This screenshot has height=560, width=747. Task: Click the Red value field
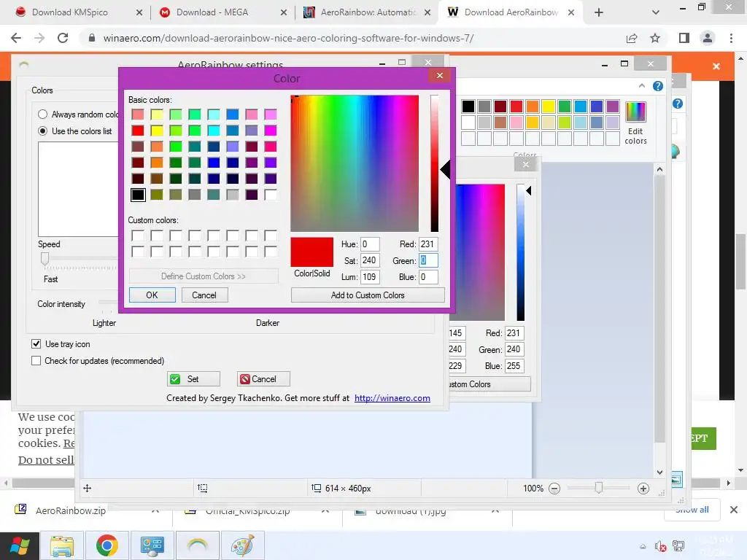tap(427, 244)
